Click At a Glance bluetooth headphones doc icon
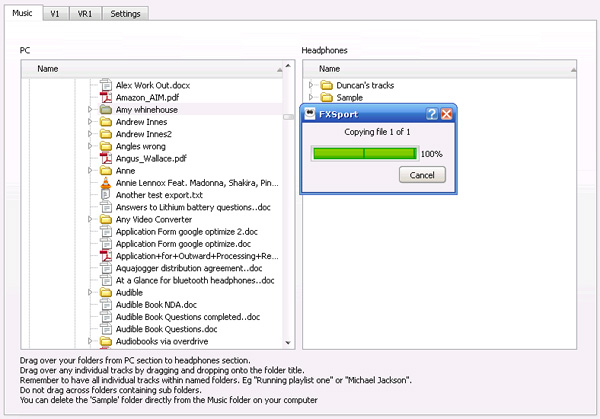Viewport: 600px width, 419px height. pos(106,280)
